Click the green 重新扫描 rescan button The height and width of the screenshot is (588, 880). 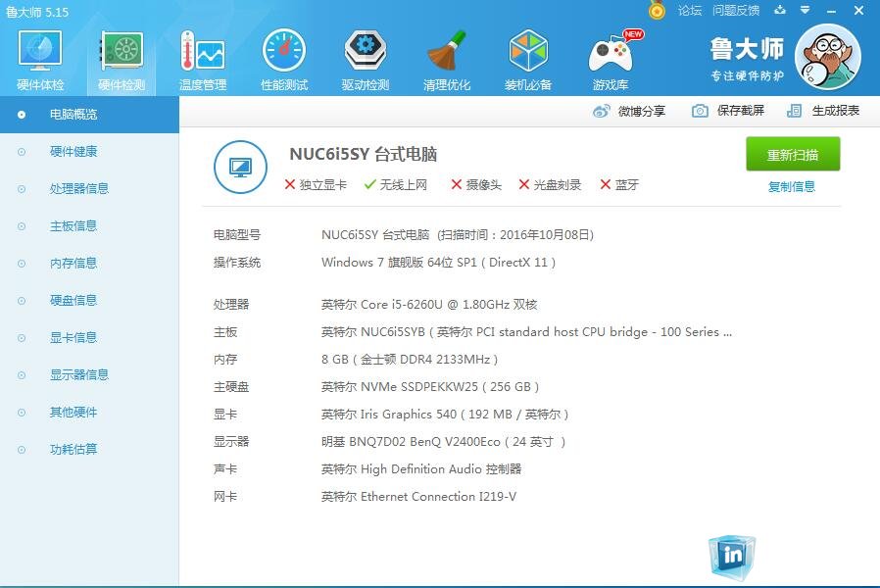coord(793,154)
